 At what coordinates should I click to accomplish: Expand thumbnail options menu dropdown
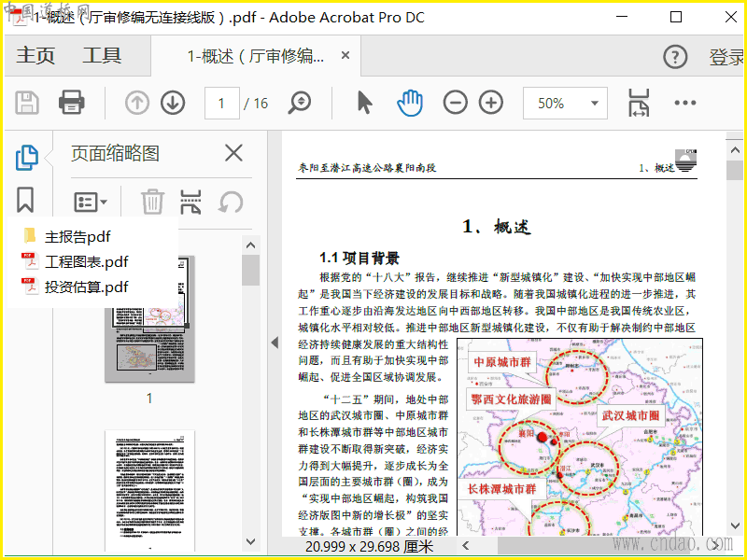(91, 201)
